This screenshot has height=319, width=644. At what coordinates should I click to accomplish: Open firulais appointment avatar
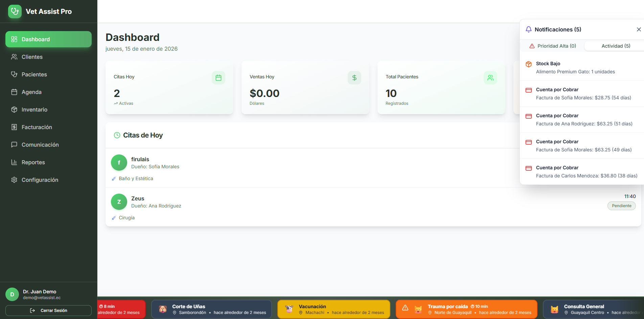(x=119, y=163)
